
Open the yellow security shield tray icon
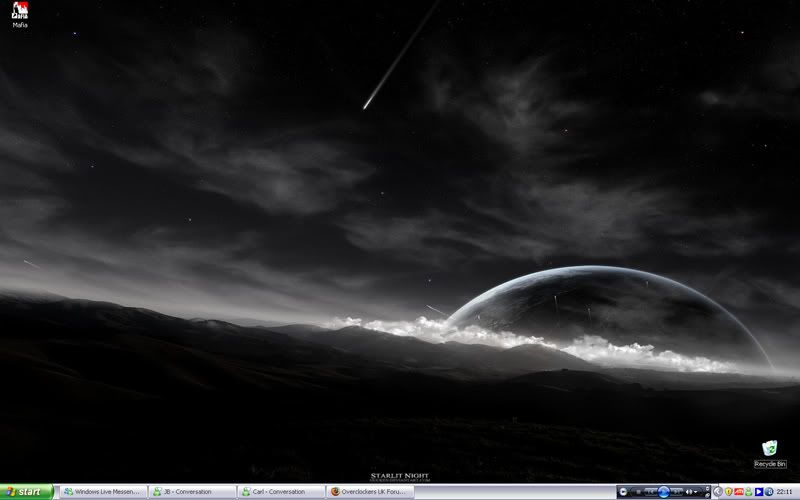[729, 492]
